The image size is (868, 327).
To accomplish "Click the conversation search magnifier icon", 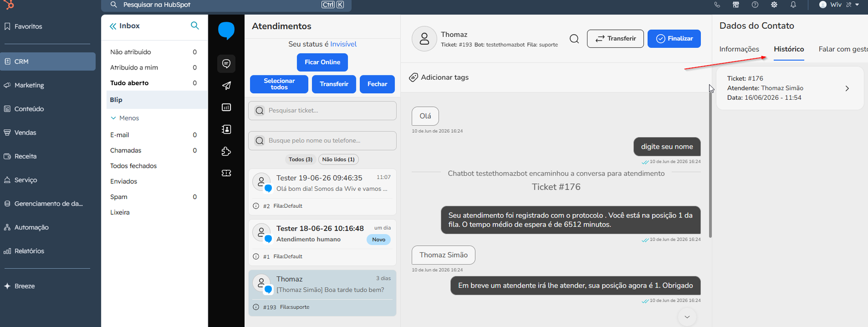I will point(574,39).
